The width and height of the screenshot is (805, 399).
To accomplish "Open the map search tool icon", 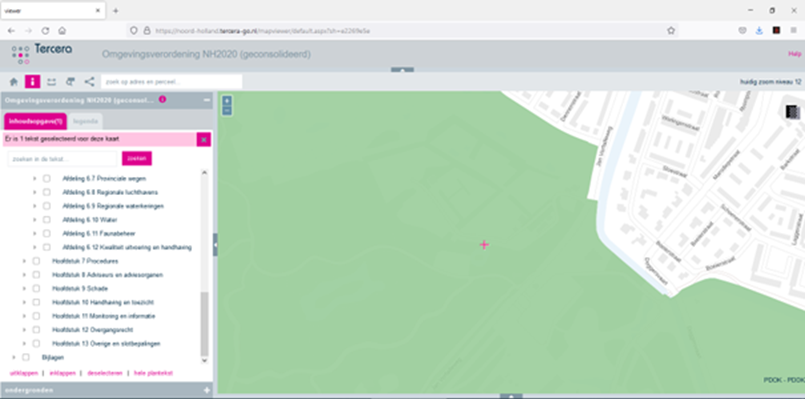I will coord(70,82).
